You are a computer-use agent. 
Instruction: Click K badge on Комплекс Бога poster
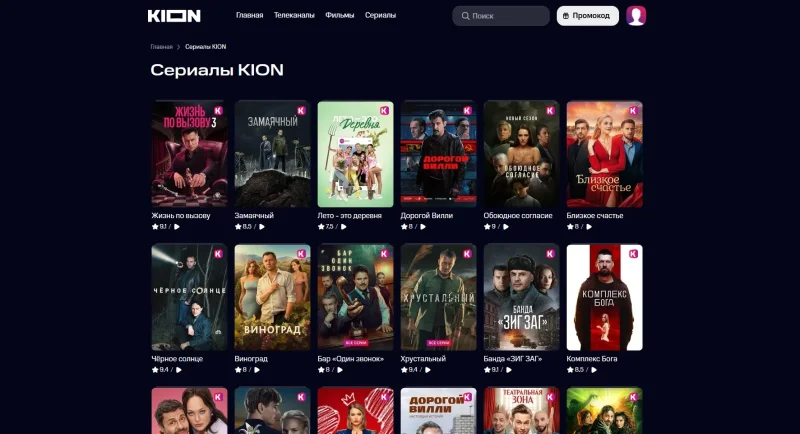(x=633, y=253)
